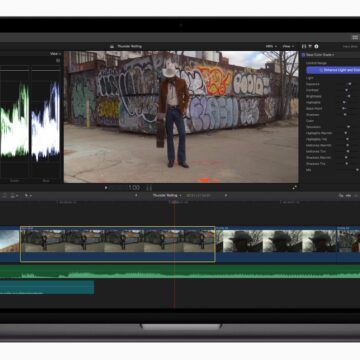
Task: Adjust the Midtones Tint slider handle
Action: click(x=347, y=151)
